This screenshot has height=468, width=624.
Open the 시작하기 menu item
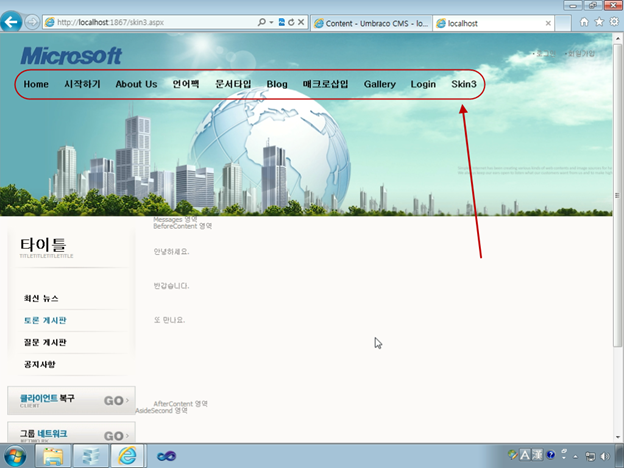[82, 84]
